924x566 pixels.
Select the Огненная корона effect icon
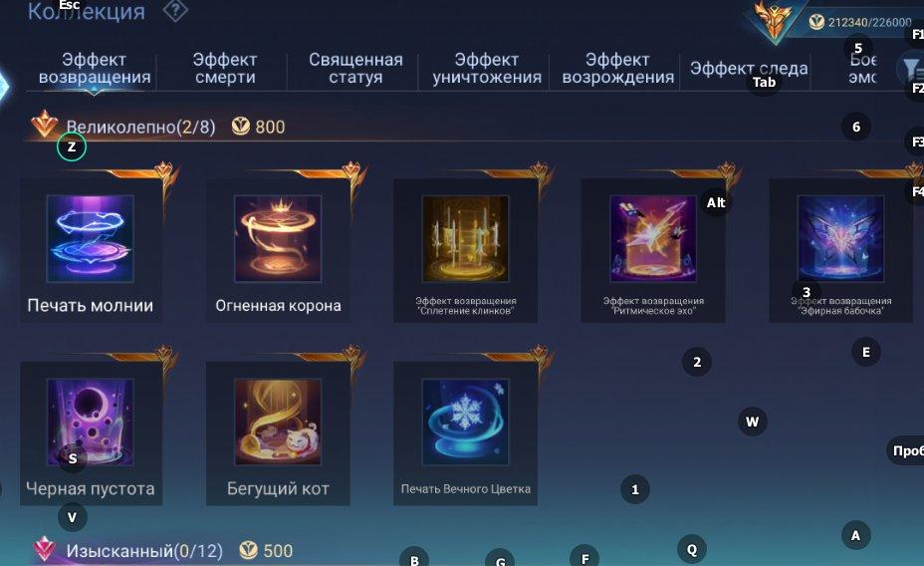278,239
